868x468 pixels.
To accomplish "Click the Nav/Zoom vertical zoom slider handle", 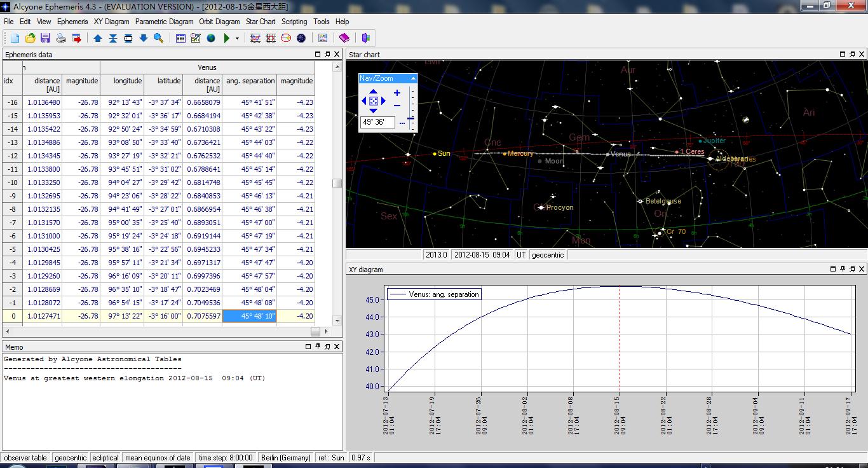I will [x=411, y=118].
